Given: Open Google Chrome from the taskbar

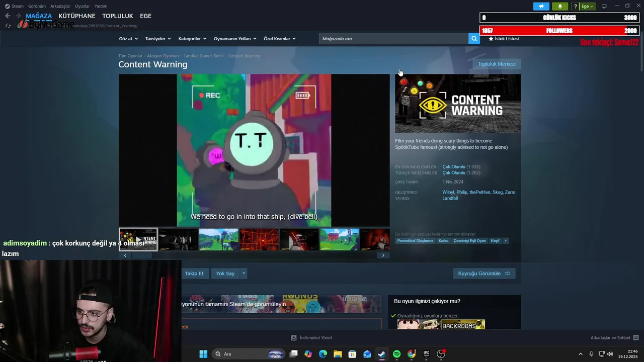Looking at the screenshot, I should click(x=412, y=354).
